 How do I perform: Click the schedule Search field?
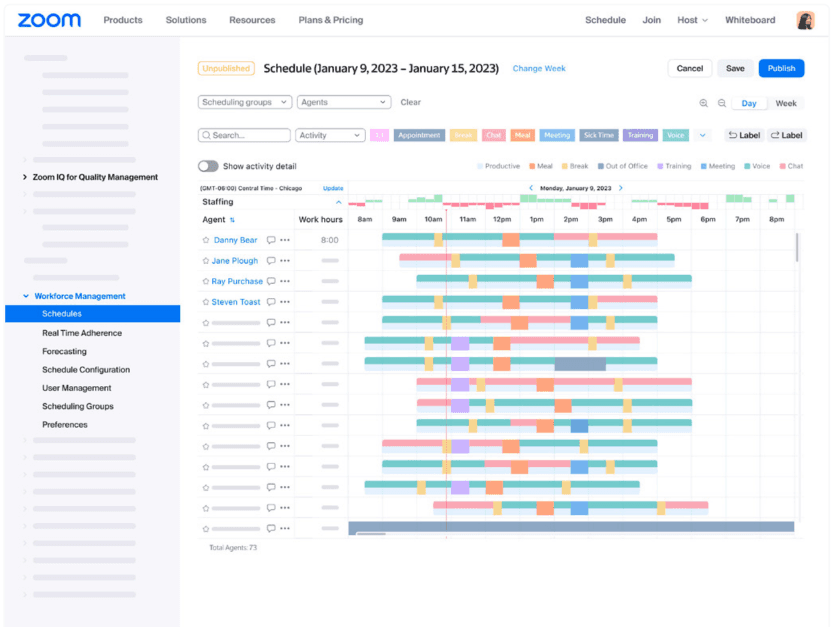point(244,135)
